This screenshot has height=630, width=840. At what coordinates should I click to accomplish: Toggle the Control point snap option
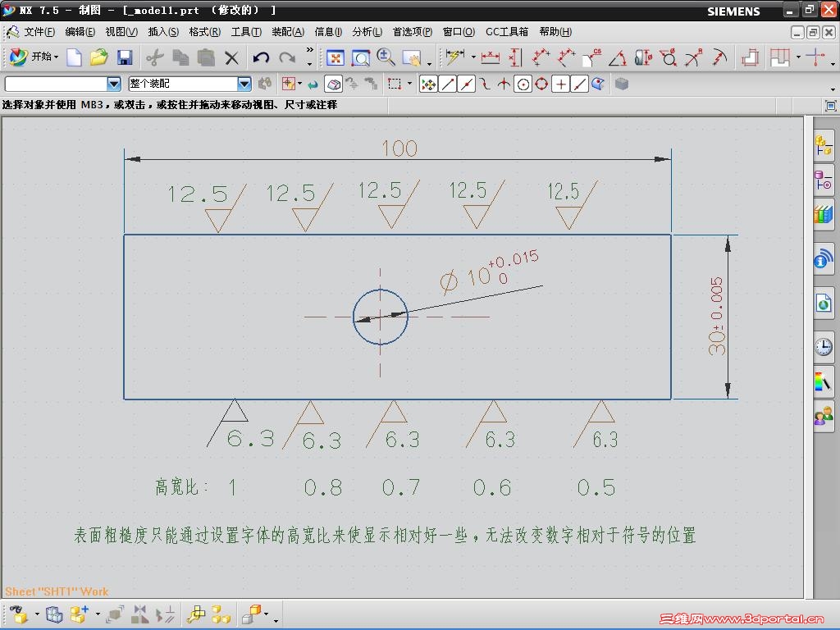tap(485, 84)
